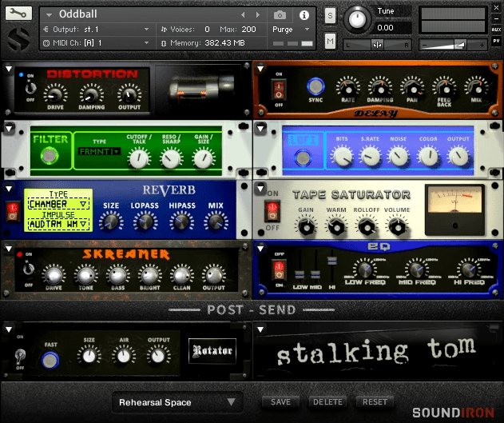Screen dimensions: 504x423
Task: Collapse the Distortion module triangle
Action: tap(9, 69)
